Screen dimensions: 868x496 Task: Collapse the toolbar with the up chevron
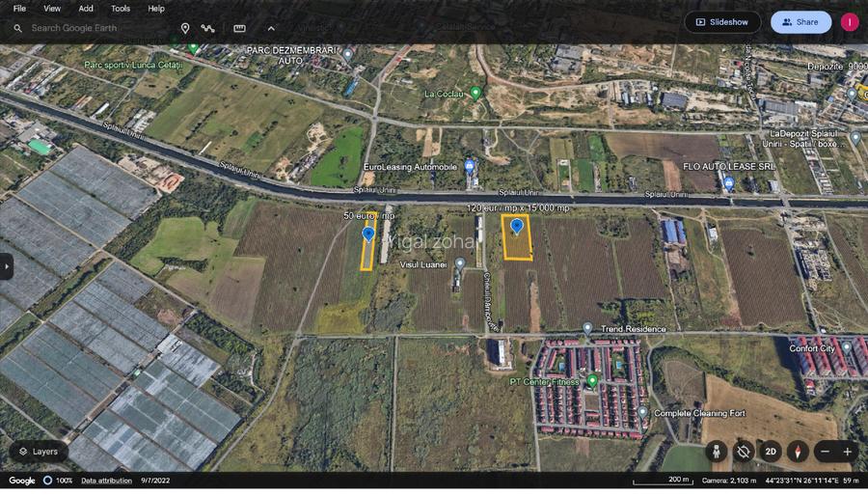[271, 29]
